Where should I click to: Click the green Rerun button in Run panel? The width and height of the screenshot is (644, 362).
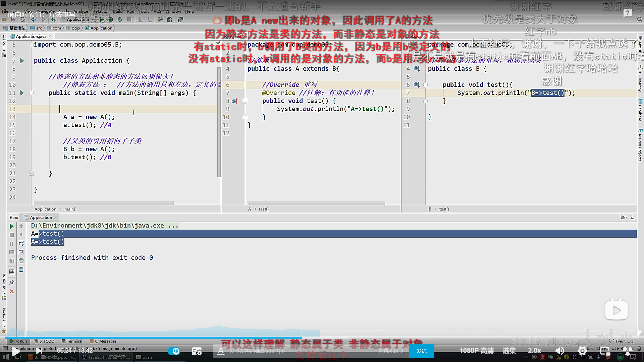[12, 226]
